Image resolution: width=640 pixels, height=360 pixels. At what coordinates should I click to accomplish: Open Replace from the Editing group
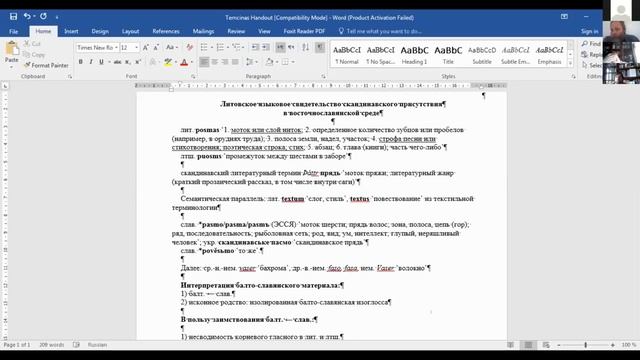pyautogui.click(x=591, y=54)
